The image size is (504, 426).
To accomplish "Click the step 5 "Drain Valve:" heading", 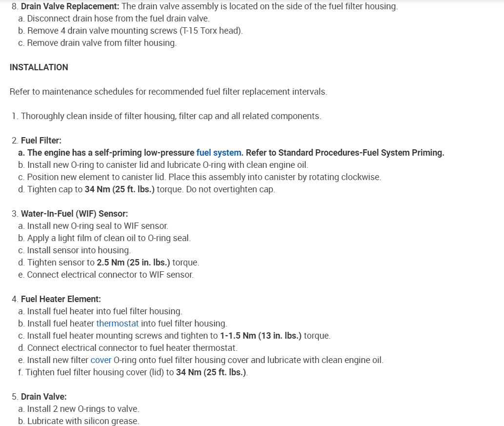I will [x=44, y=397].
